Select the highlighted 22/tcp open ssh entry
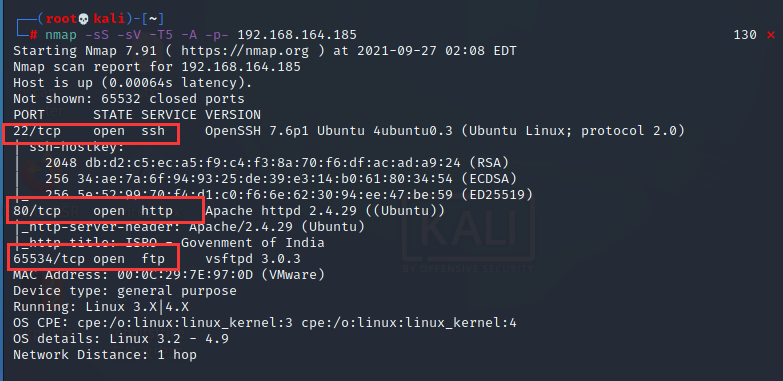This screenshot has height=381, width=783. (90, 133)
